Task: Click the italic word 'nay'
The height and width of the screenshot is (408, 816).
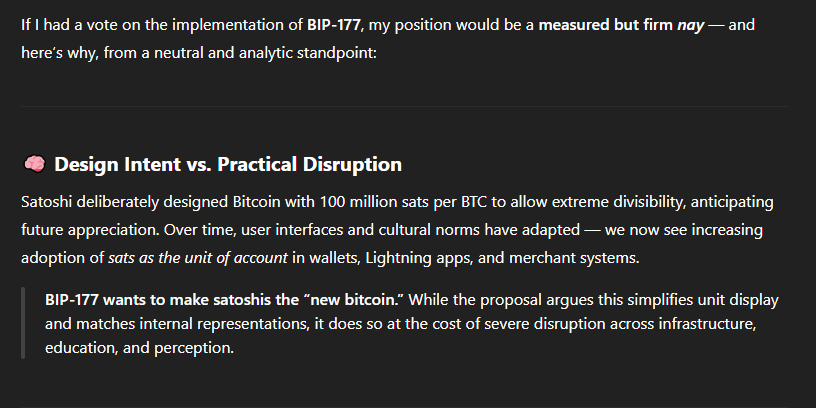Action: [x=691, y=25]
